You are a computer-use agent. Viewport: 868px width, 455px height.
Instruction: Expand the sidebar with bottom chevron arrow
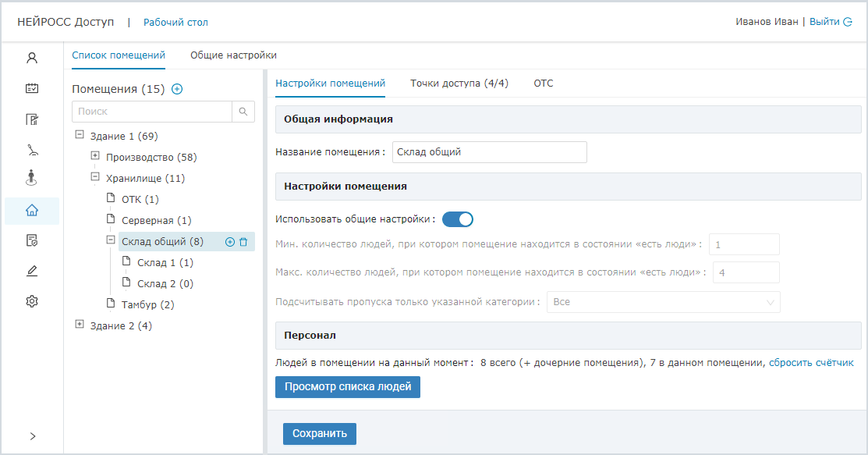tap(32, 436)
